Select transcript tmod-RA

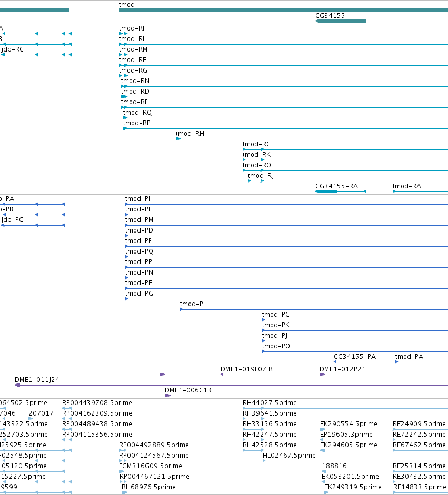pos(406,186)
